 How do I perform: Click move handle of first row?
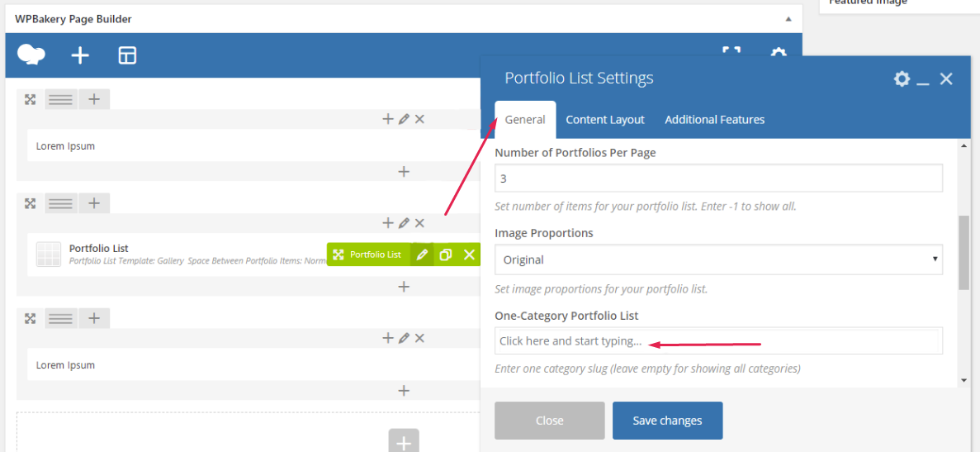[30, 99]
